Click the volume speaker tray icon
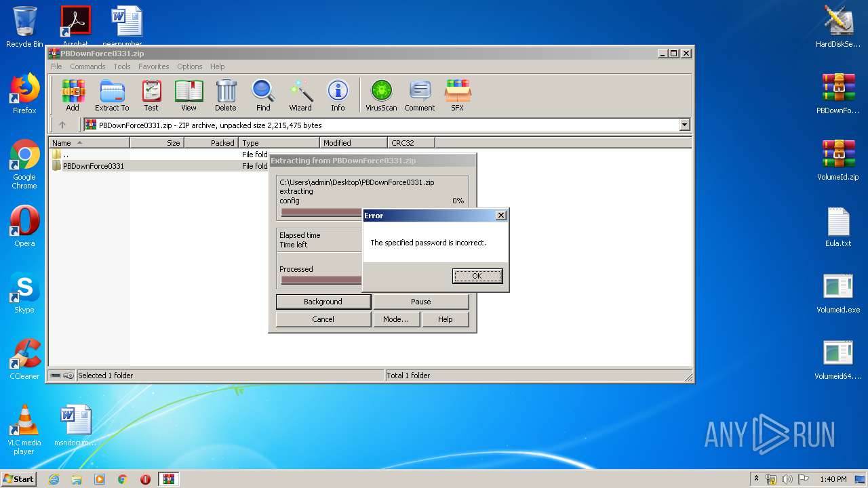868x488 pixels. (787, 479)
